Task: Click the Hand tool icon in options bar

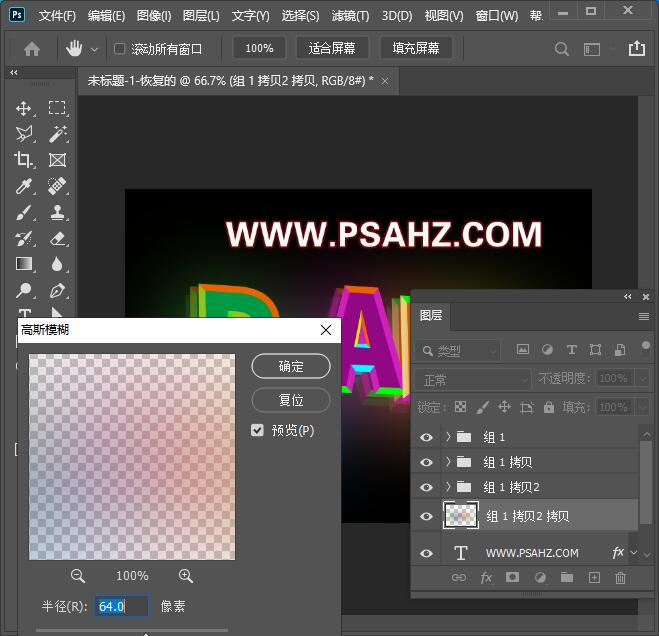Action: [x=74, y=49]
